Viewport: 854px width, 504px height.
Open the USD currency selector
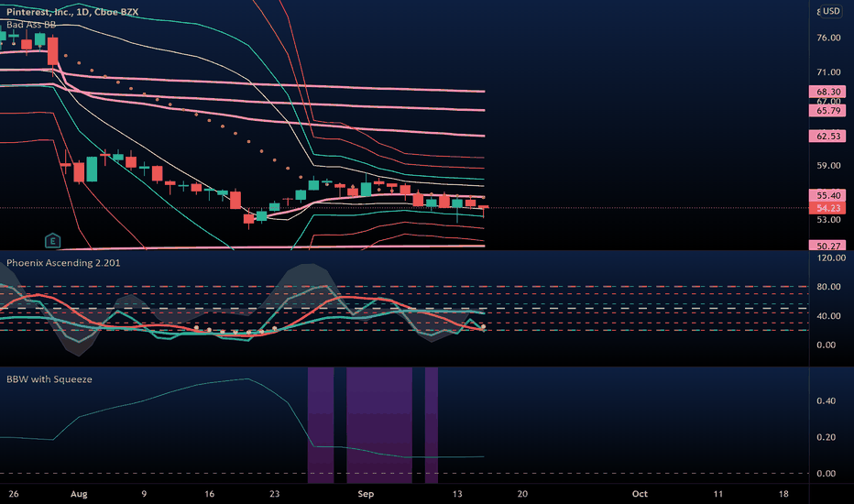pyautogui.click(x=831, y=11)
